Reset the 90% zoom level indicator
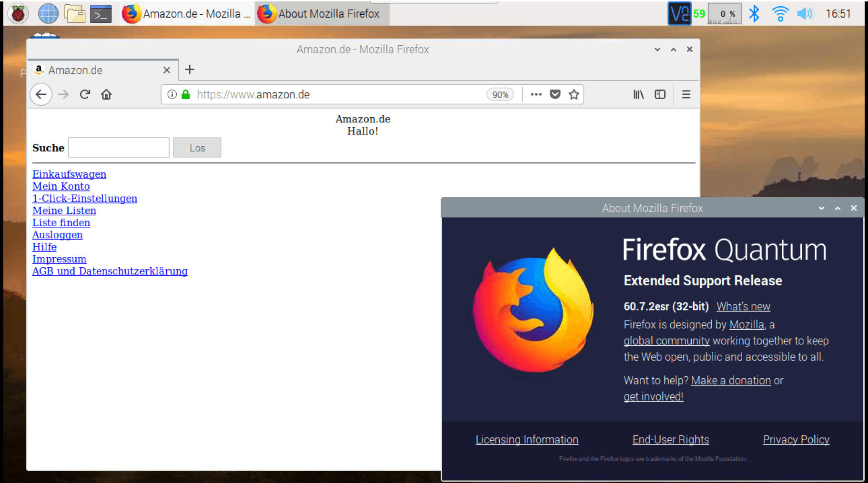The image size is (868, 483). coord(500,94)
